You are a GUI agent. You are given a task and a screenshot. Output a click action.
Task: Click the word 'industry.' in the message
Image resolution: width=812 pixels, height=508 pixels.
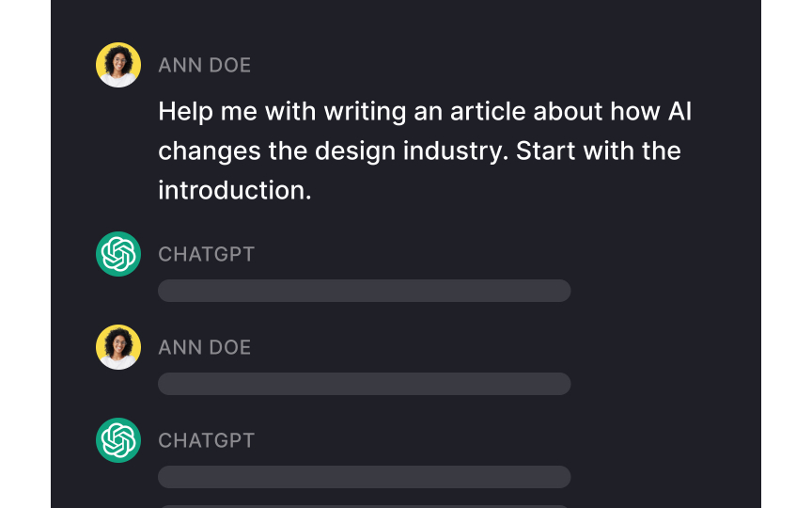click(456, 151)
